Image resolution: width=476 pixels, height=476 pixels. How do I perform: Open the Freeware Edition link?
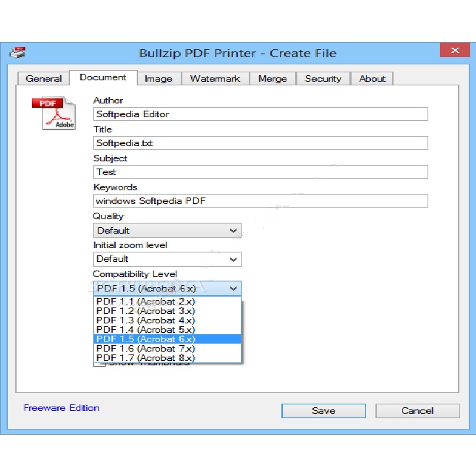coord(61,408)
